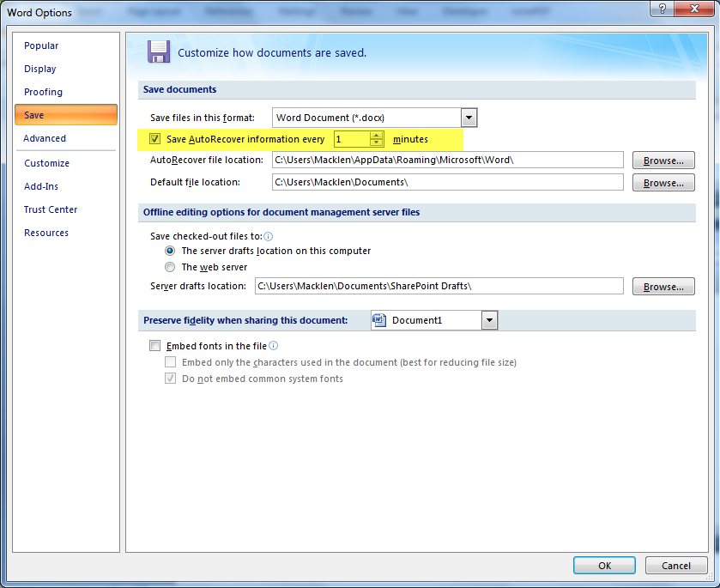
Task: Decrease AutoRecover minutes with down arrow
Action: pyautogui.click(x=377, y=142)
